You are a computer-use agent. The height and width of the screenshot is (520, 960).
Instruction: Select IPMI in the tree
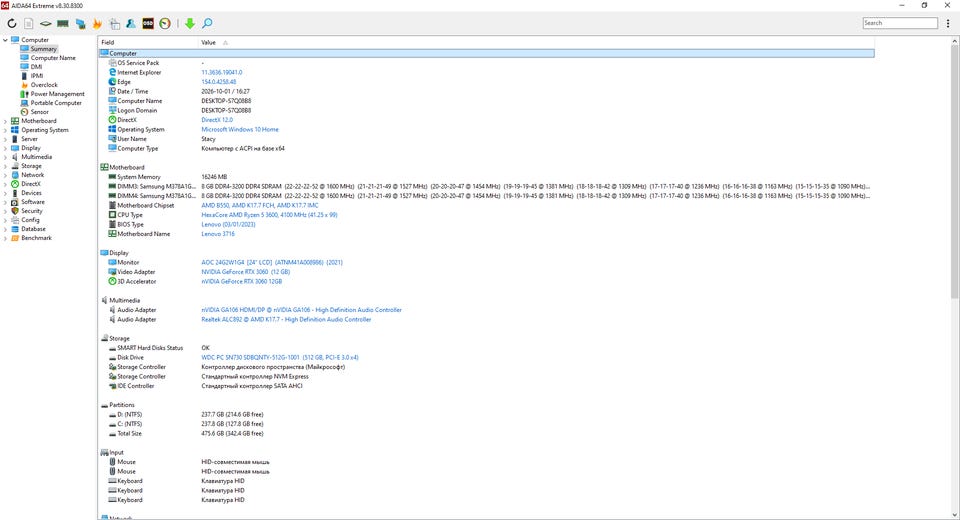point(37,76)
